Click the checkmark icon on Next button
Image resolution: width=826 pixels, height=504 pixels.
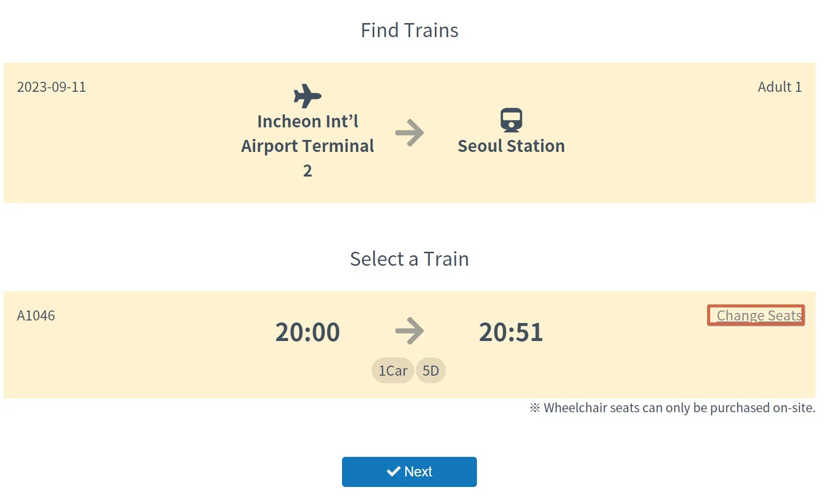coord(393,471)
